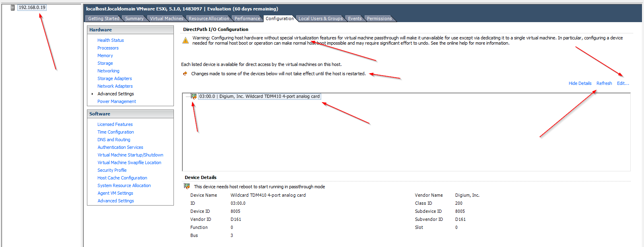Viewport: 644px width, 247px height.
Task: Open the DNS and Routing page
Action: pyautogui.click(x=114, y=140)
